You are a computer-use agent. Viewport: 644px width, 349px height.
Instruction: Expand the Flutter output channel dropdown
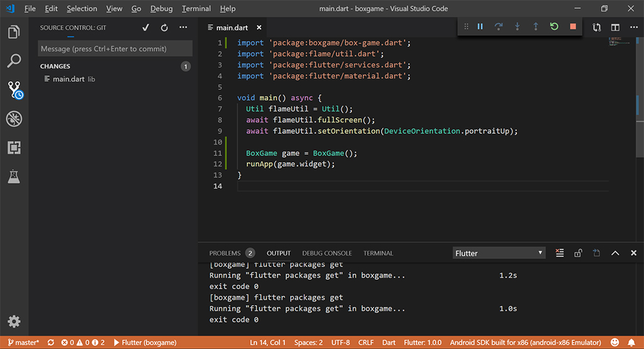coord(499,253)
